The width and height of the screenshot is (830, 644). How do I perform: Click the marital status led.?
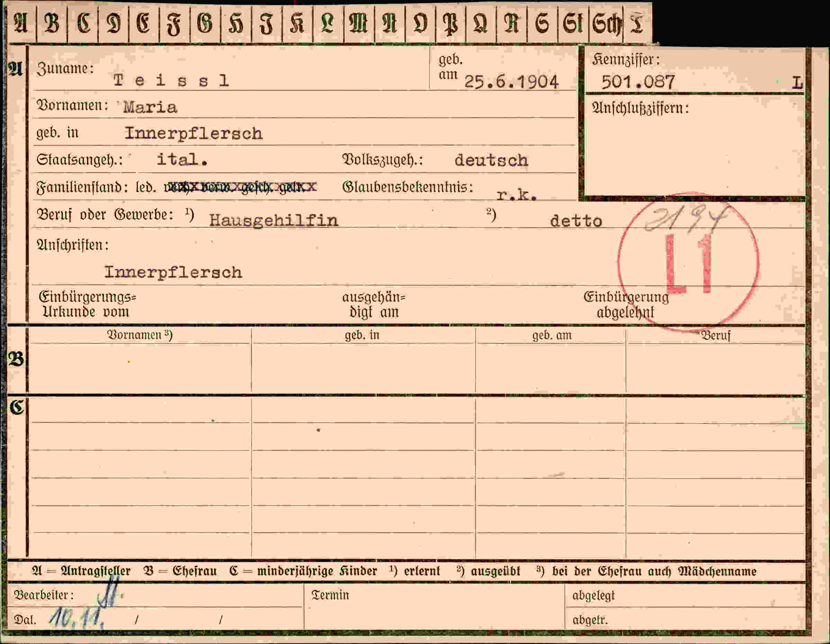point(146,187)
